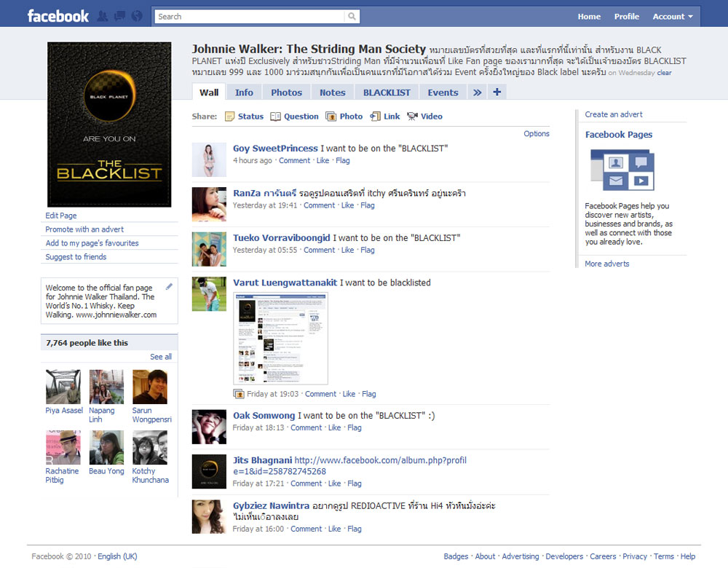Screen dimensions: 728x568
Task: Like Goy SweetPrincess's post
Action: click(x=323, y=161)
